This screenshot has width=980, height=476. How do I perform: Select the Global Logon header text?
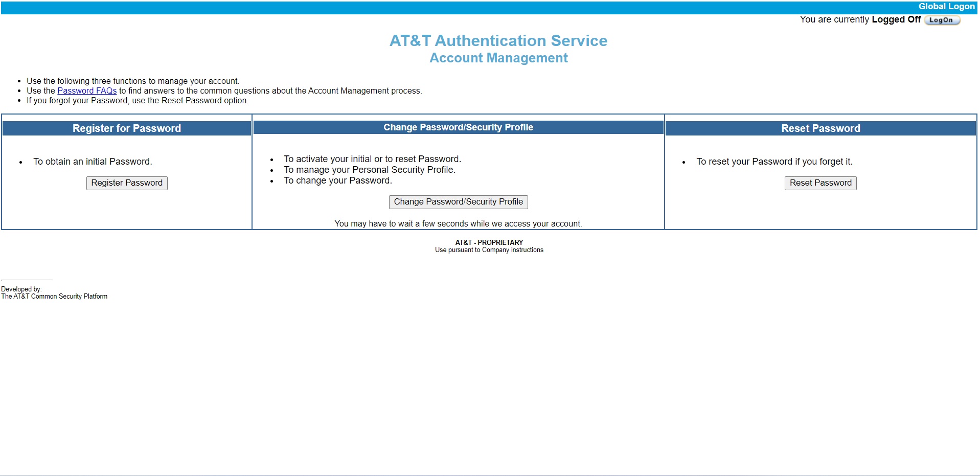coord(946,7)
